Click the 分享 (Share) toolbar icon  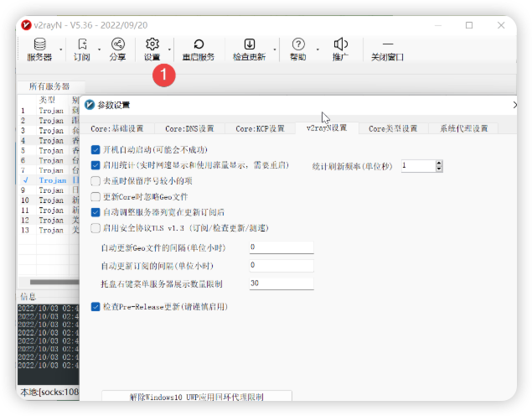118,49
